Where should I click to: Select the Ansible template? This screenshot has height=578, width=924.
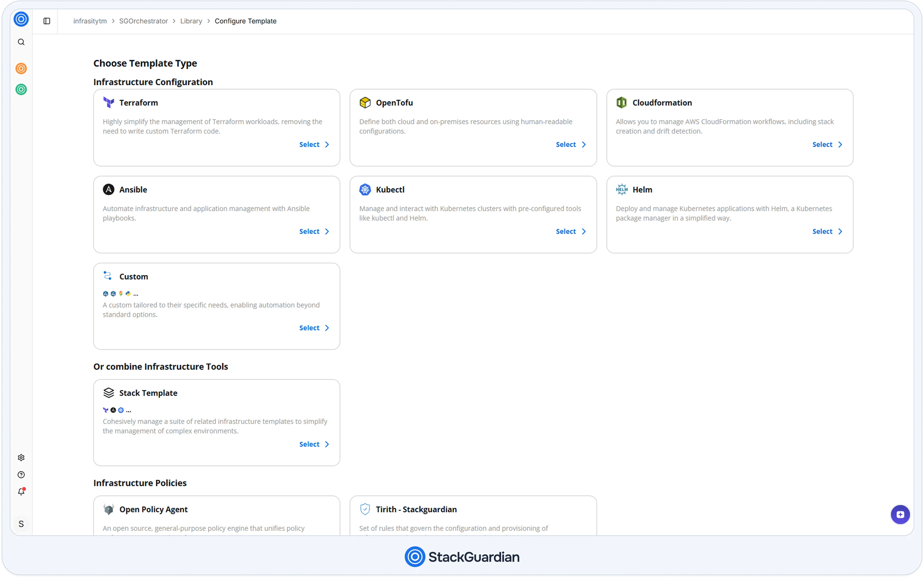[314, 232]
